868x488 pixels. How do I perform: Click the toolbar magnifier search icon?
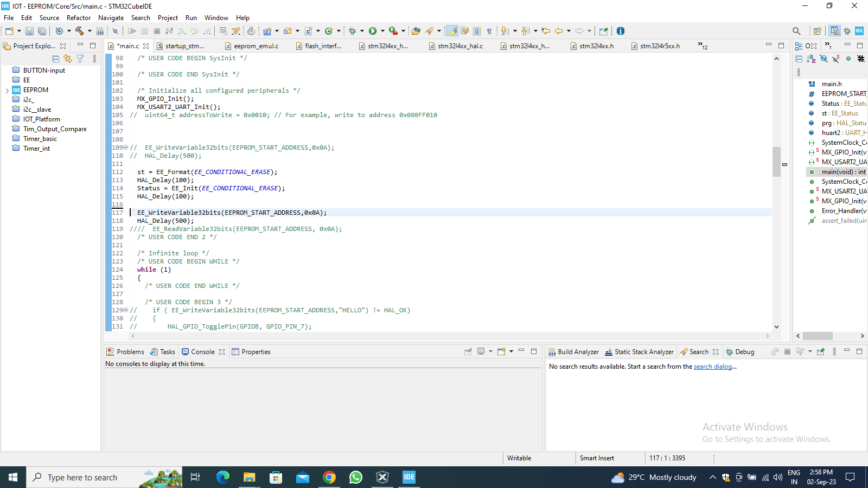click(x=796, y=31)
